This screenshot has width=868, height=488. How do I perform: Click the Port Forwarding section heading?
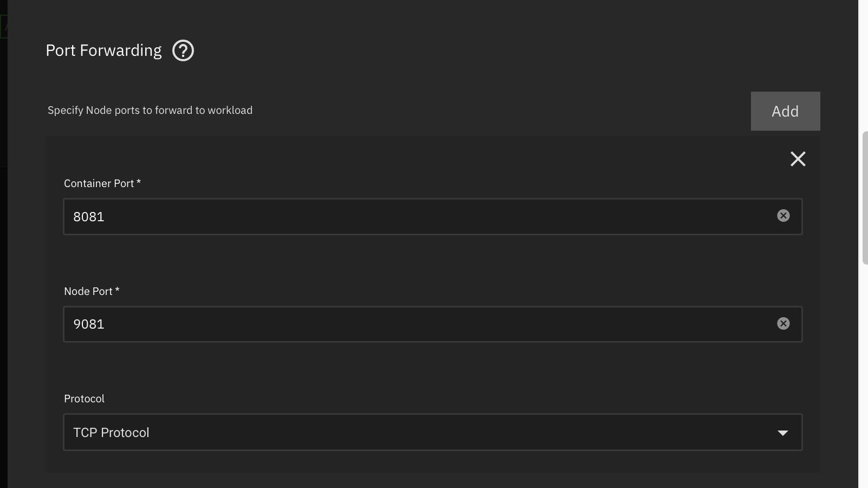pyautogui.click(x=103, y=50)
